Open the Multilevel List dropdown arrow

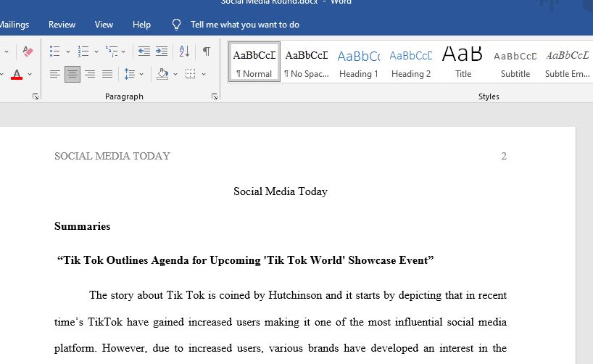tap(123, 51)
